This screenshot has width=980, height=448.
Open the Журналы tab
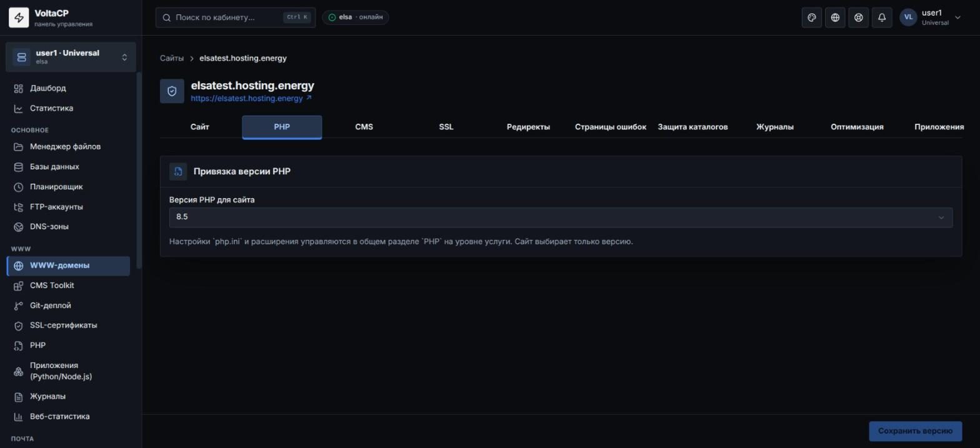775,127
